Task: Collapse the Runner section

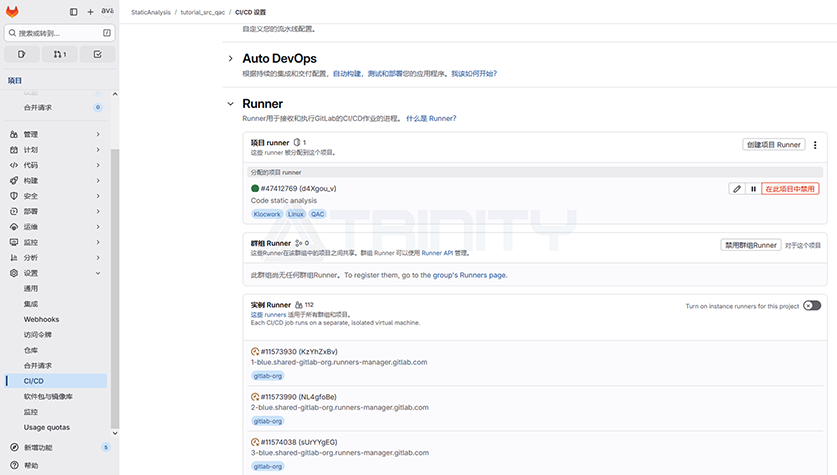Action: point(231,104)
